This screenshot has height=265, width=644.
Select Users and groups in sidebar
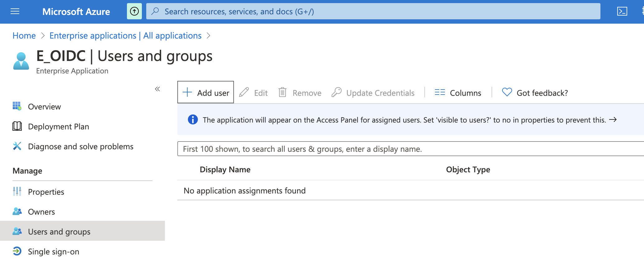82,231
